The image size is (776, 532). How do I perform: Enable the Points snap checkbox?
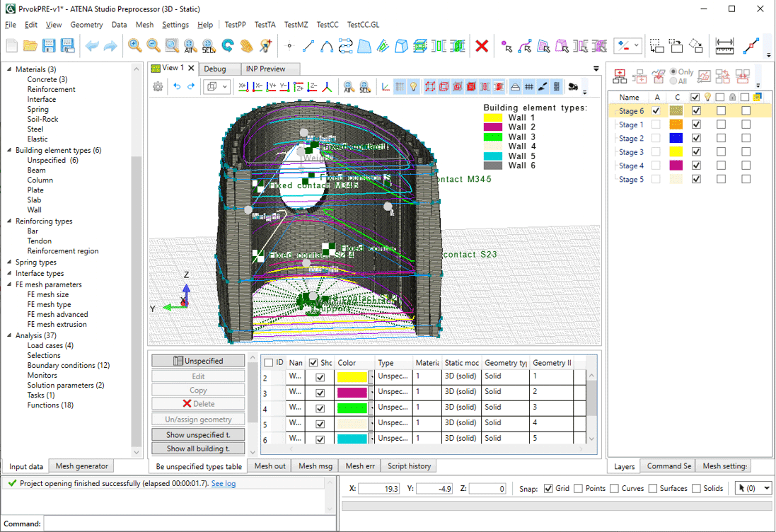tap(579, 489)
